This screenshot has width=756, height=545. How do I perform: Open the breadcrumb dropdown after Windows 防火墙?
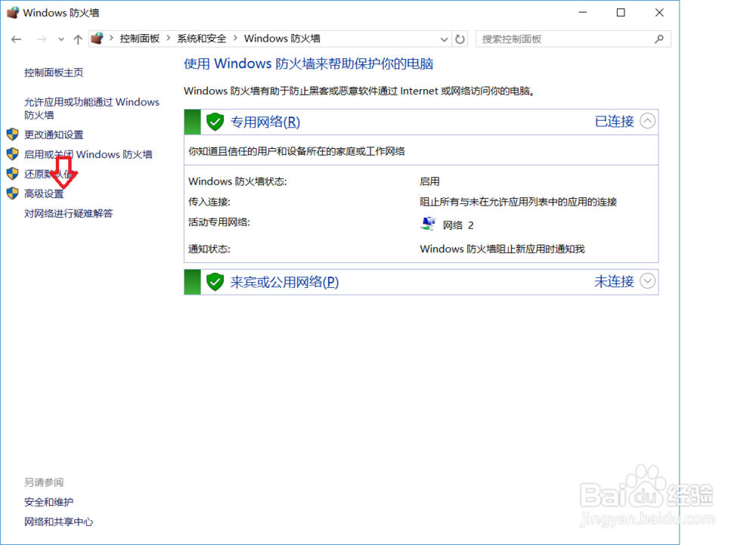tap(445, 39)
